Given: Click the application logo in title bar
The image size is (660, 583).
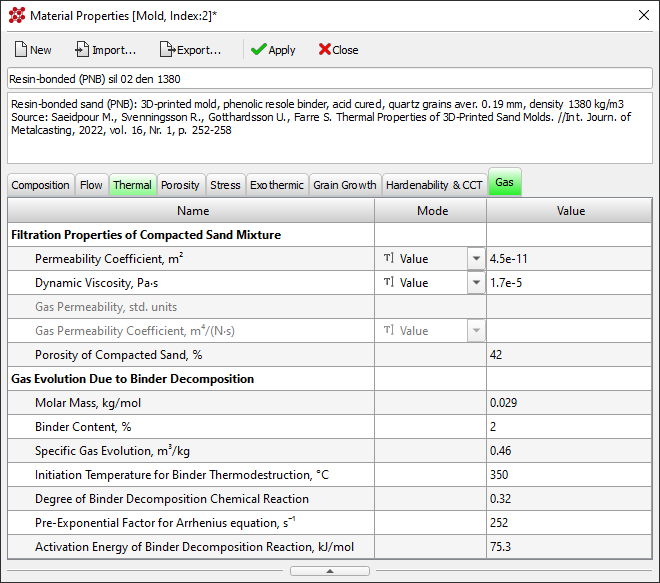Looking at the screenshot, I should click(16, 15).
